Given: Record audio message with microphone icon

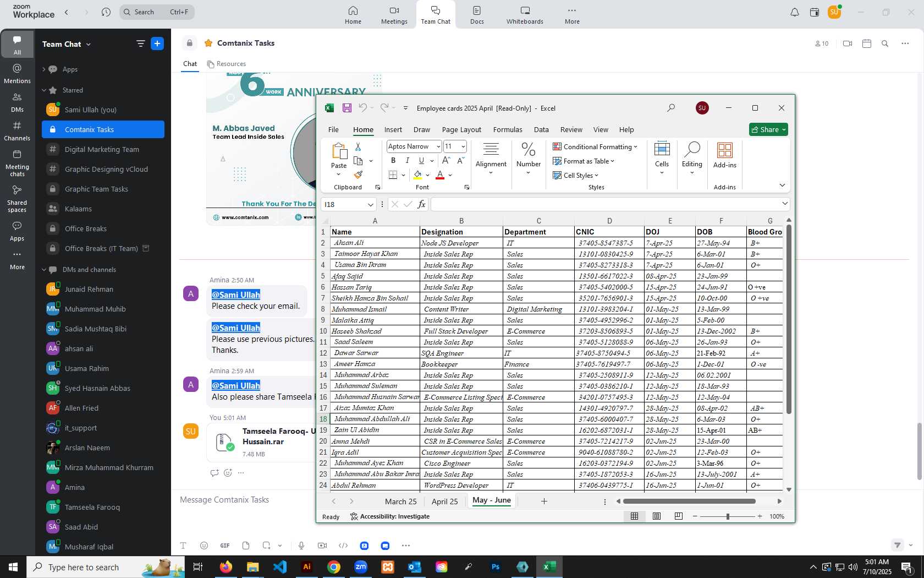Looking at the screenshot, I should click(301, 546).
